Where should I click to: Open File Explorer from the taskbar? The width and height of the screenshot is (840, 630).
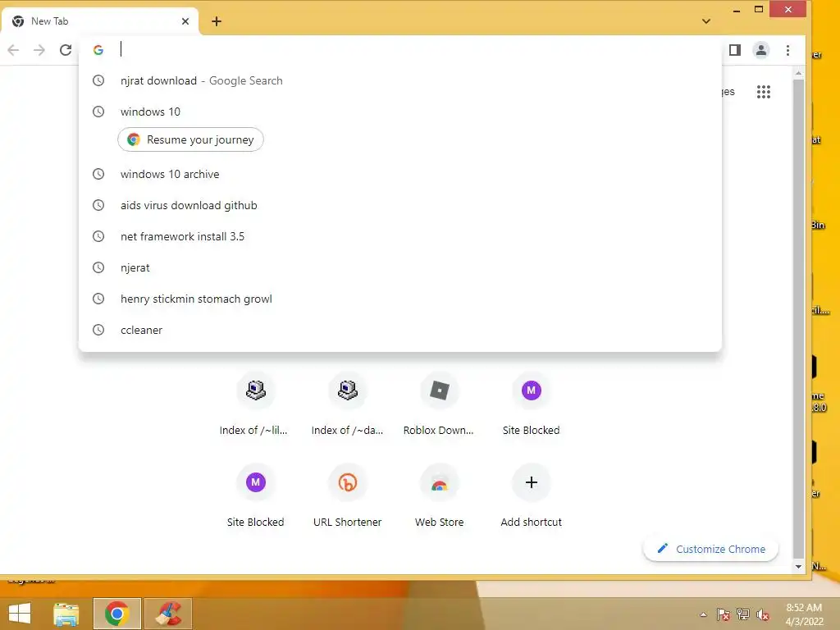click(x=66, y=614)
